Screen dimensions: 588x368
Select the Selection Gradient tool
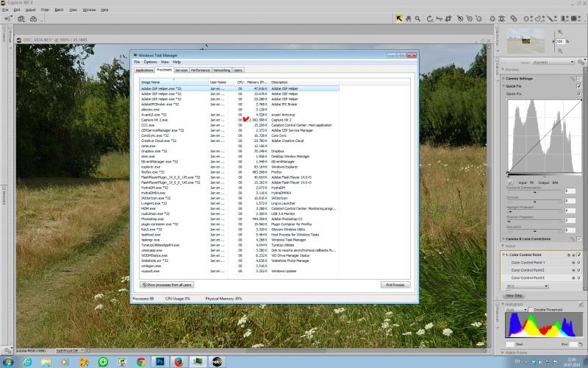[564, 18]
